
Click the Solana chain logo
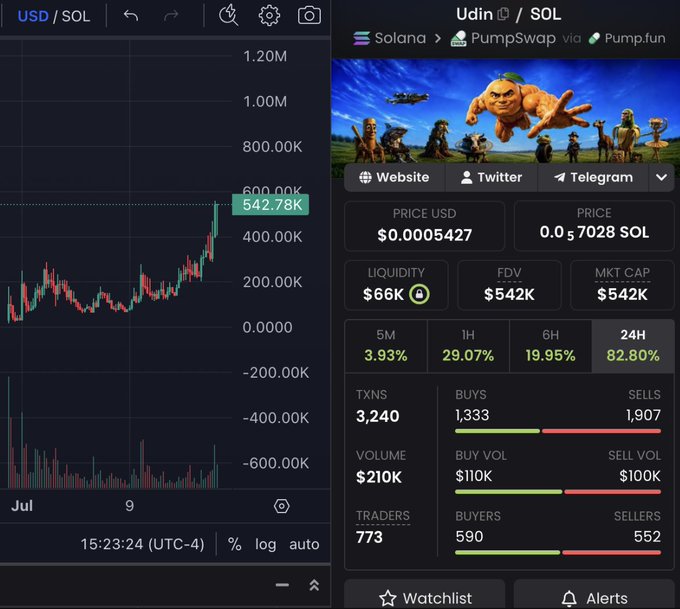(x=361, y=38)
